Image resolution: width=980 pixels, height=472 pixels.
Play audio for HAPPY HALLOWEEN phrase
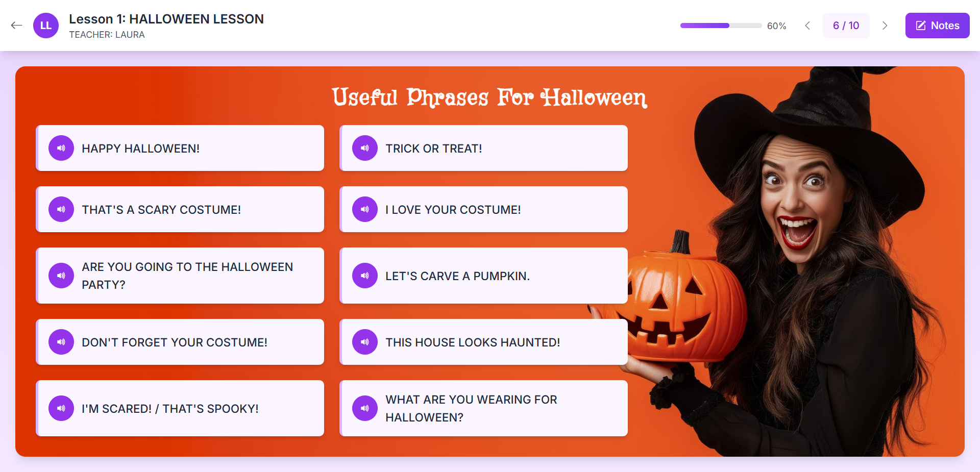[x=61, y=148]
